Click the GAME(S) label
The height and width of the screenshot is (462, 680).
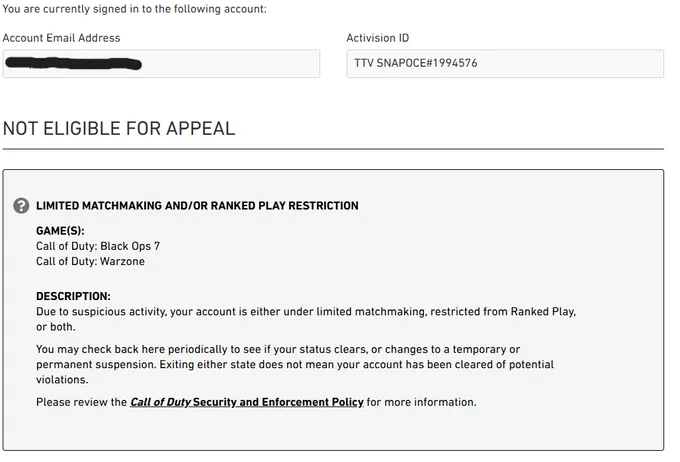tap(60, 231)
